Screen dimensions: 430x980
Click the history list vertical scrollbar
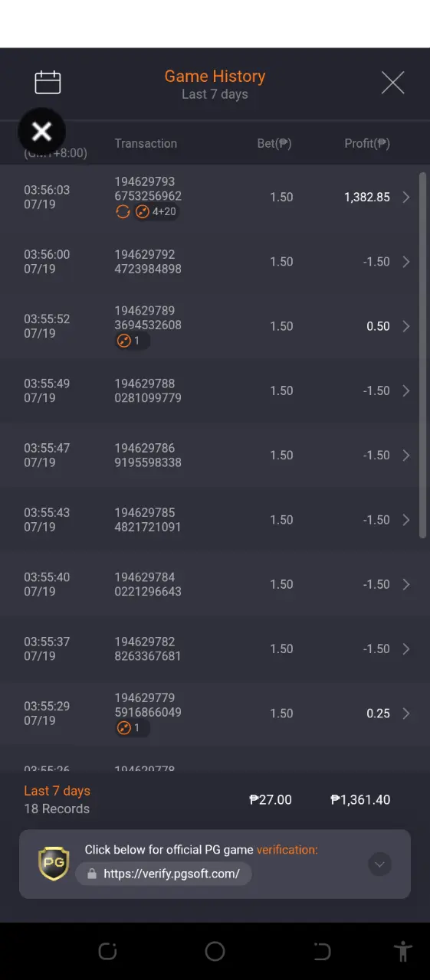point(423,356)
